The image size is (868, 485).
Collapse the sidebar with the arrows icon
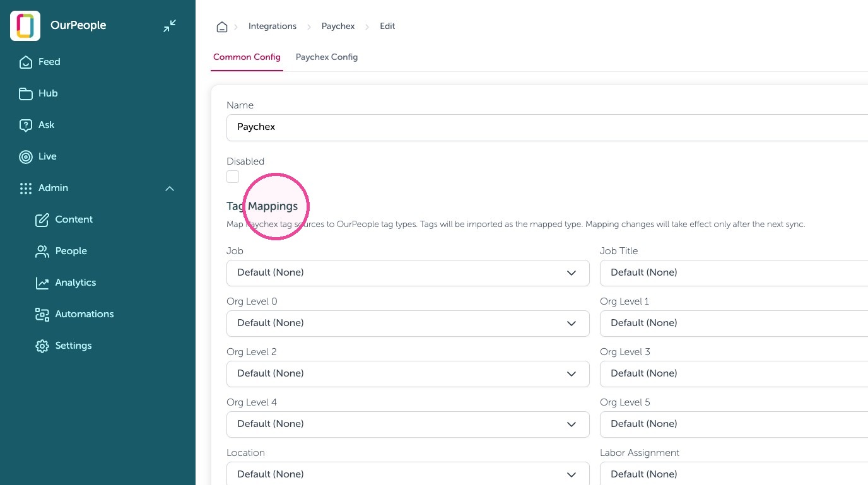point(170,26)
